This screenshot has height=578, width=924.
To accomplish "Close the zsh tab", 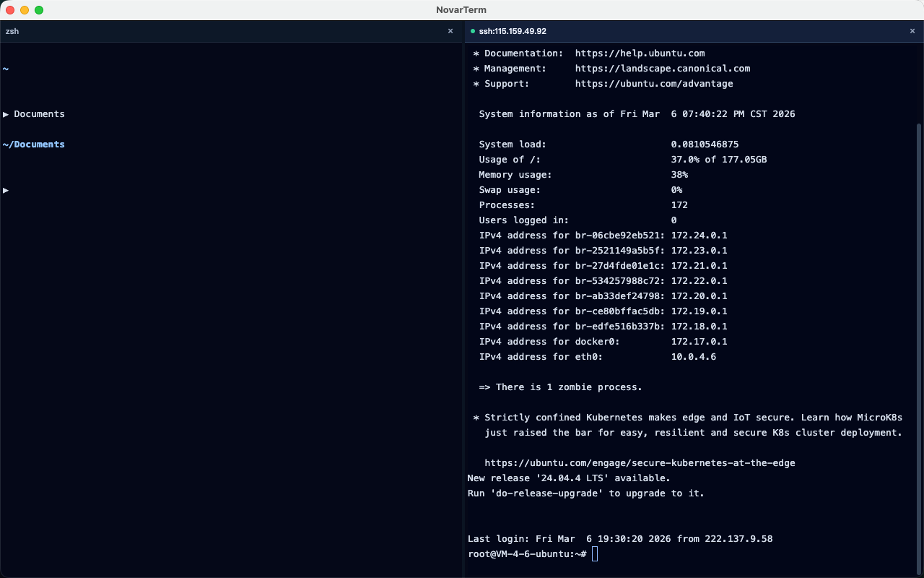I will (x=450, y=31).
